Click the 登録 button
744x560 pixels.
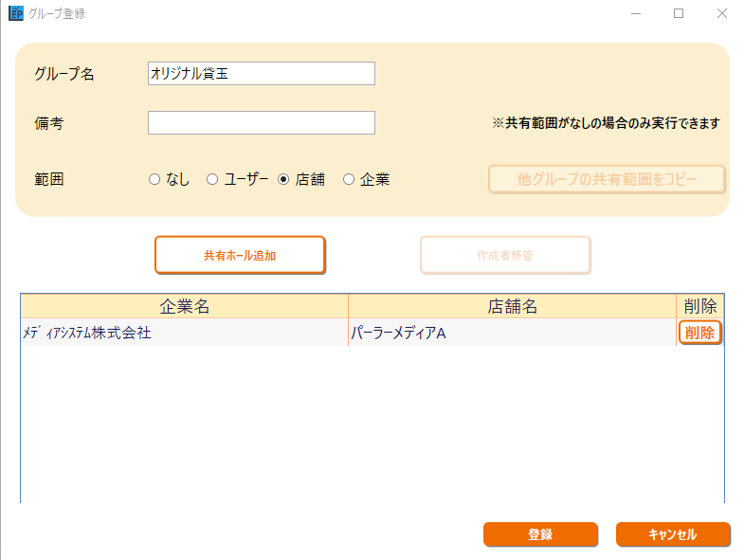[540, 534]
